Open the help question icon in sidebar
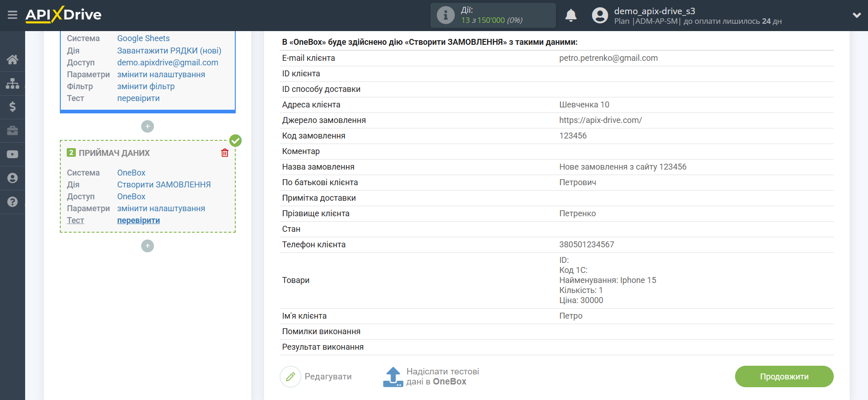868x400 pixels. point(12,202)
